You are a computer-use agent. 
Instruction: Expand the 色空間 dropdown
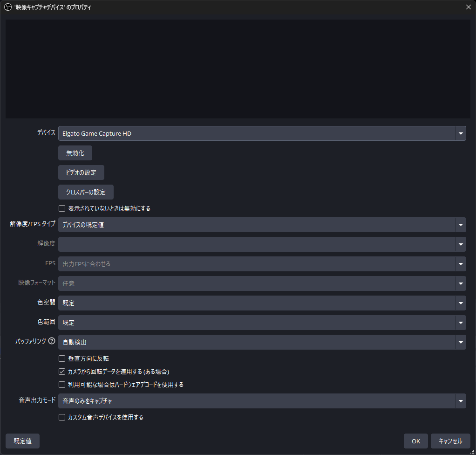[262, 303]
